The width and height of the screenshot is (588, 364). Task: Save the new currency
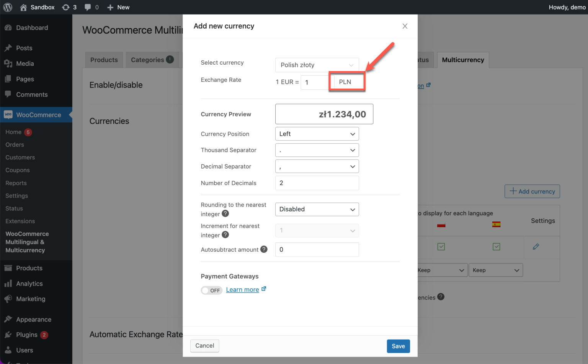pos(398,346)
